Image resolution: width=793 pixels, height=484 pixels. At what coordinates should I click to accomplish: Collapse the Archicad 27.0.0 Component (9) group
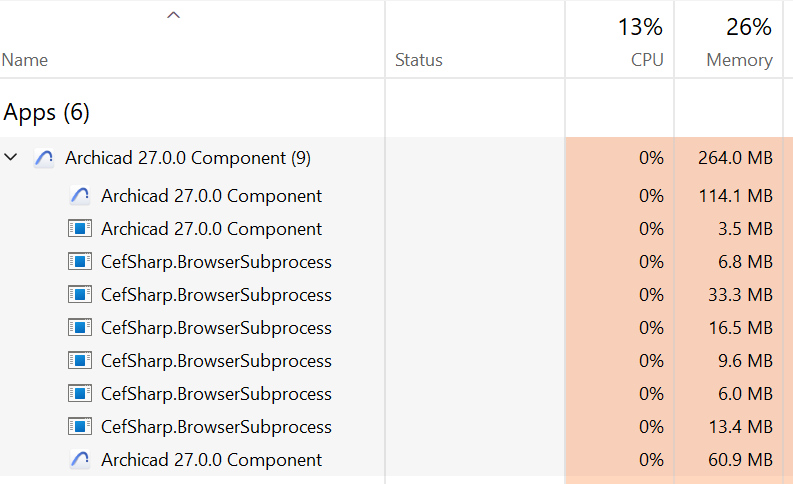coord(12,158)
